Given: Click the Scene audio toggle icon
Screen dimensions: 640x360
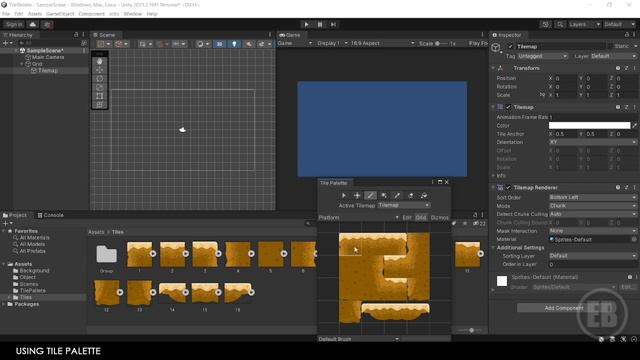Looking at the screenshot, I should coord(248,44).
